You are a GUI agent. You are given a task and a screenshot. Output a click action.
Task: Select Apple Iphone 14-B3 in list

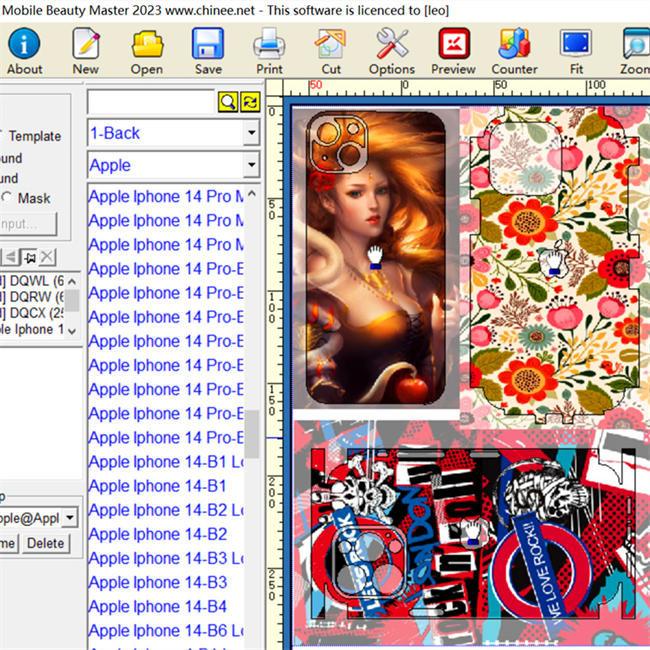tap(158, 582)
